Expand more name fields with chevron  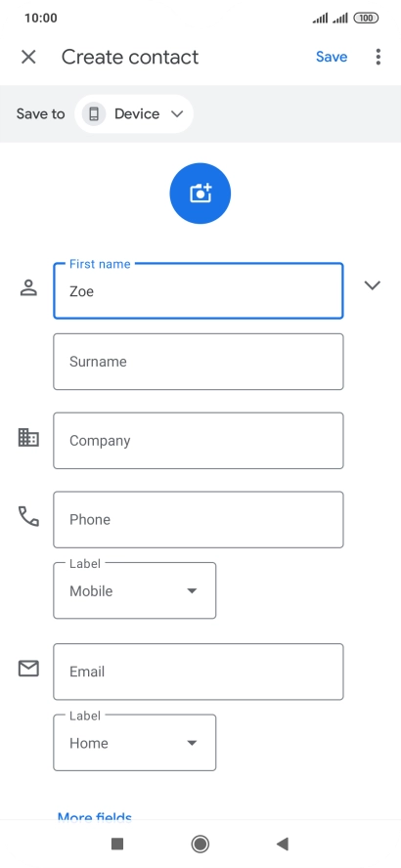[x=373, y=285]
